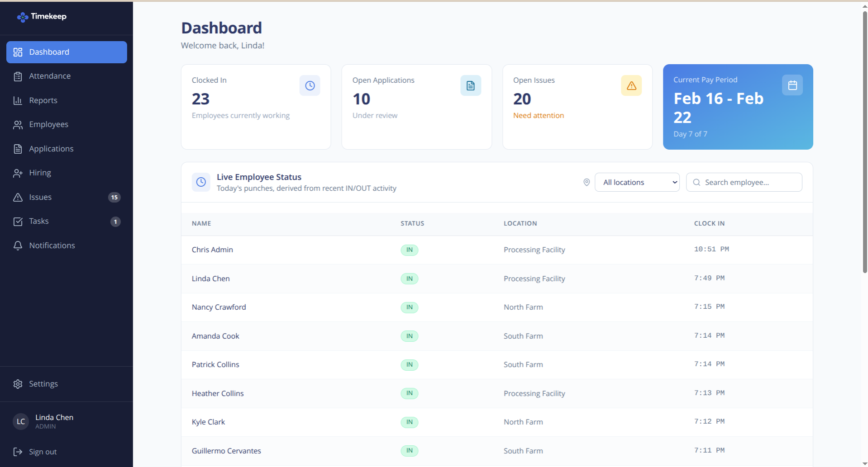Select the Hiring person-plus icon
The height and width of the screenshot is (467, 868).
pyautogui.click(x=18, y=173)
